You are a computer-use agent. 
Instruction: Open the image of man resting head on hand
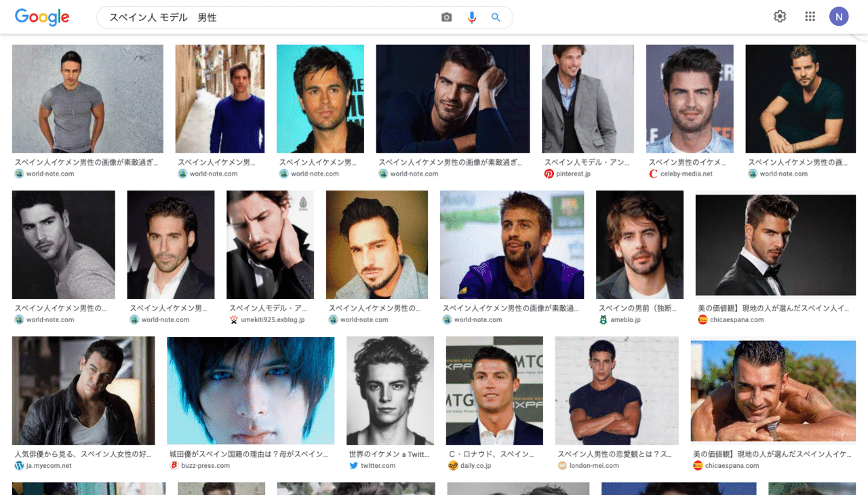pyautogui.click(x=453, y=99)
